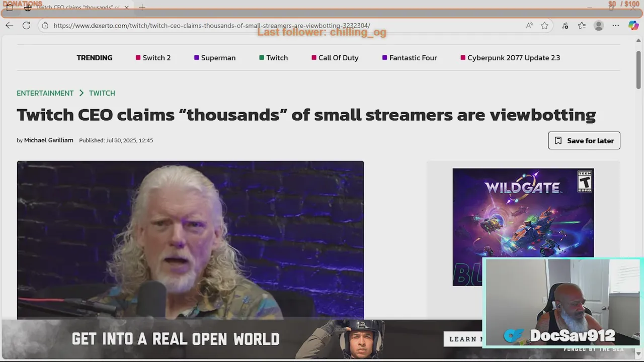Viewport: 644px width, 362px height.
Task: Click the TRENDING label
Action: (95, 58)
